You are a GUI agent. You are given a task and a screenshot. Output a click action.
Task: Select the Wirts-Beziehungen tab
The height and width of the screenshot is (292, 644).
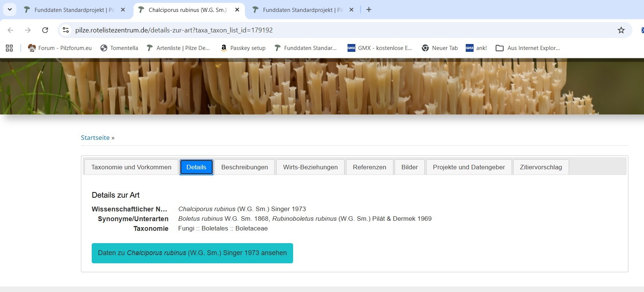point(310,167)
